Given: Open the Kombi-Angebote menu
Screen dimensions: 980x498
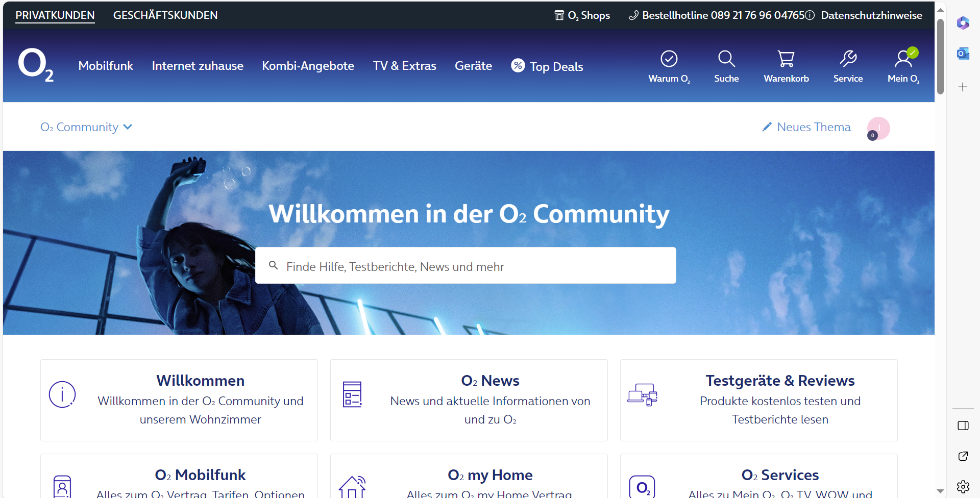Looking at the screenshot, I should (x=308, y=66).
